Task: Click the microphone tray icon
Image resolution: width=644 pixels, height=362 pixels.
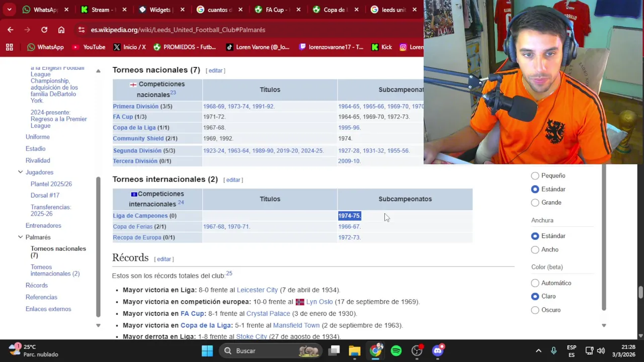Action: click(x=553, y=351)
